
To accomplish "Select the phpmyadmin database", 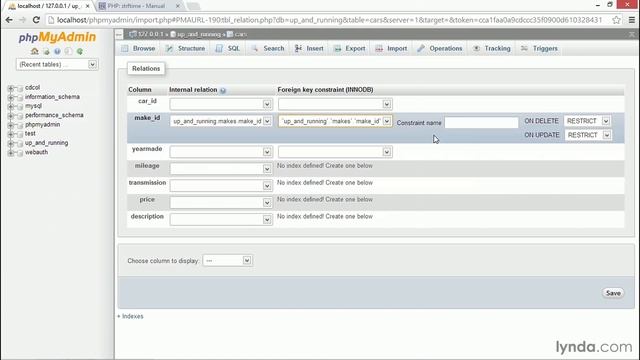I will pos(42,124).
